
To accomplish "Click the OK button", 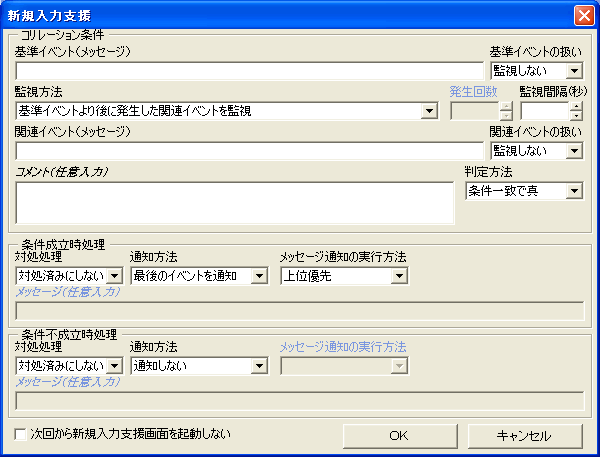I will click(400, 436).
